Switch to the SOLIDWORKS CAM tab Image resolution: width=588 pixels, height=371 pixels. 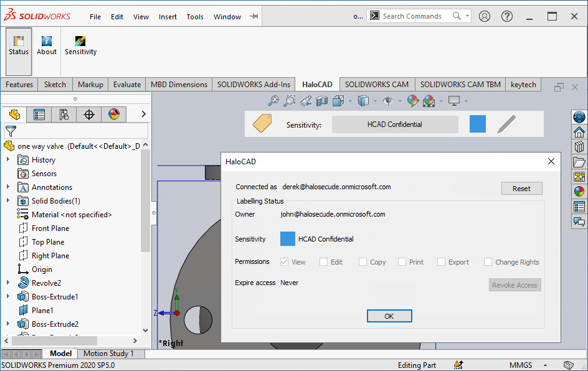377,84
